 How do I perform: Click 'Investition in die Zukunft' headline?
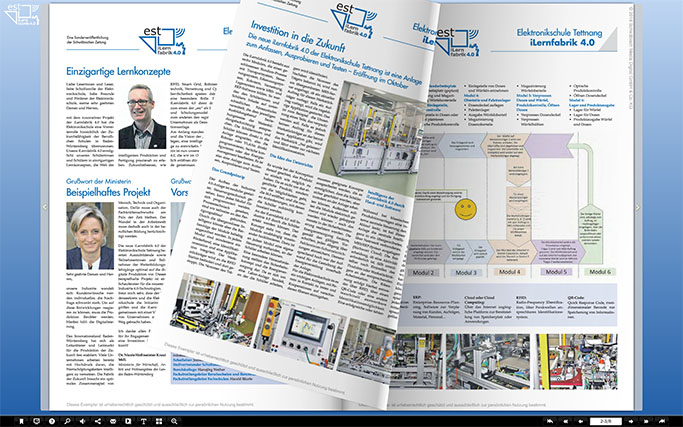click(298, 36)
